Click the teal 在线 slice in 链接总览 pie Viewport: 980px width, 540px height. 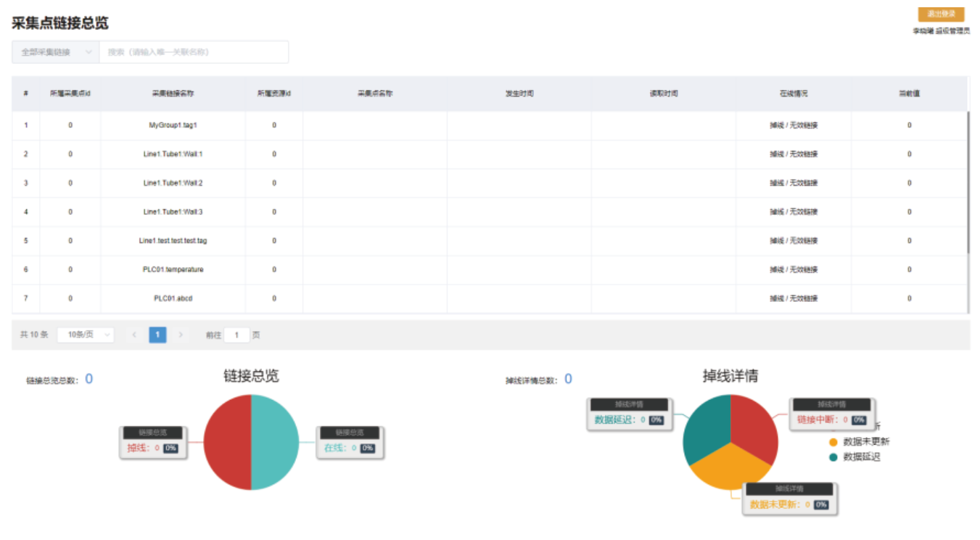(275, 443)
